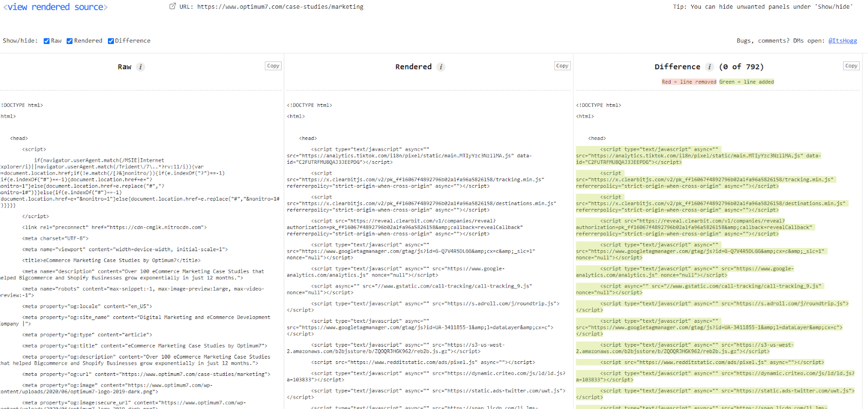Copy the Difference panel output
The width and height of the screenshot is (868, 409).
coord(851,66)
